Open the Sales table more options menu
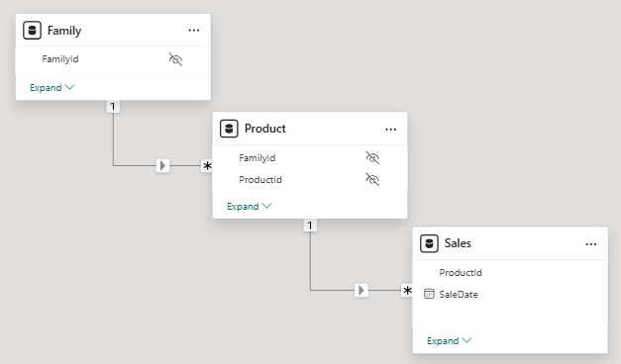Screen dimensions: 621x364 click(591, 244)
